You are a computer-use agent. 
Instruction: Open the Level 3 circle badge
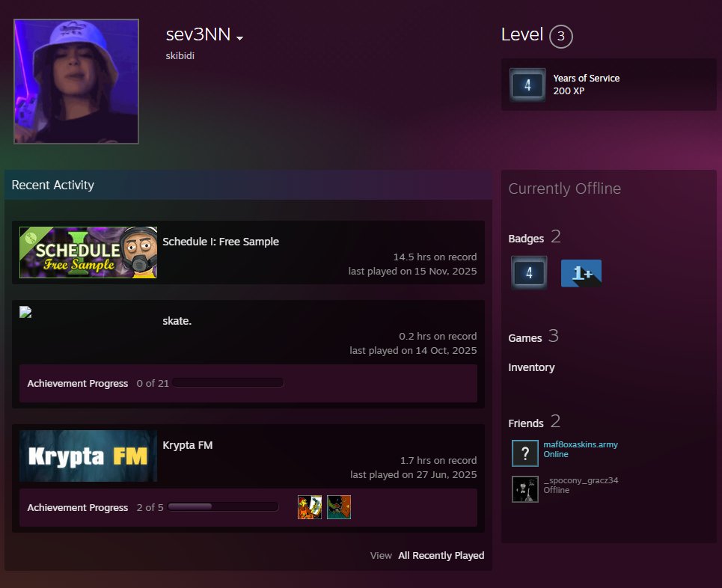pyautogui.click(x=560, y=36)
